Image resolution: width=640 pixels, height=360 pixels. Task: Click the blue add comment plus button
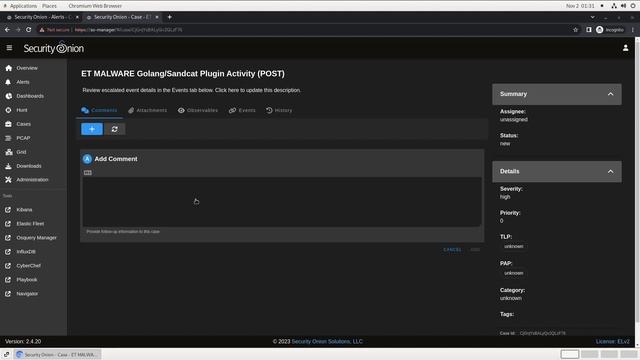point(92,129)
